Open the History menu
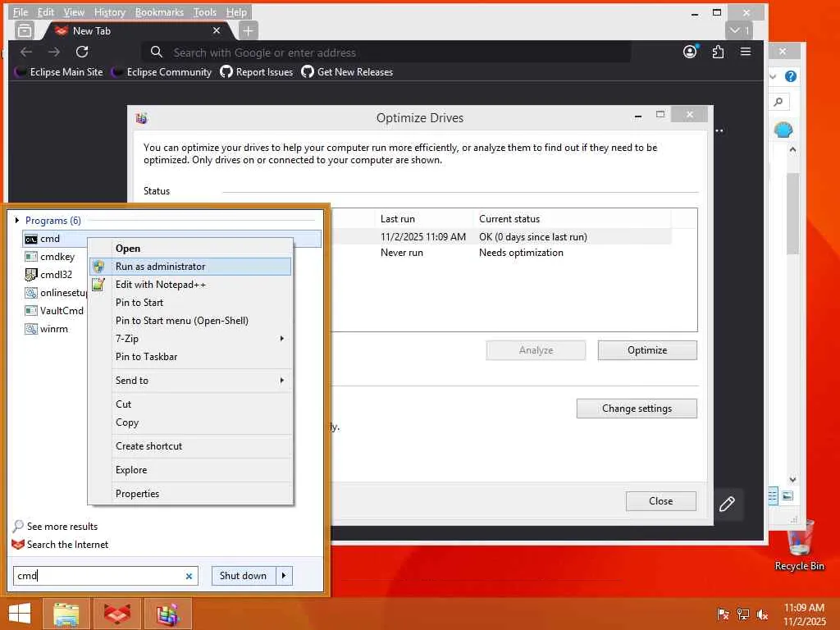This screenshot has width=840, height=630. pos(109,11)
